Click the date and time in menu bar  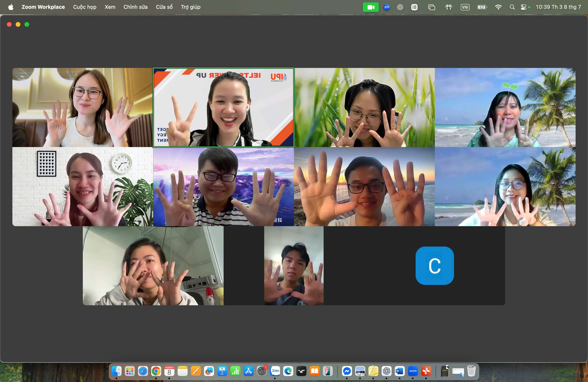(x=558, y=7)
